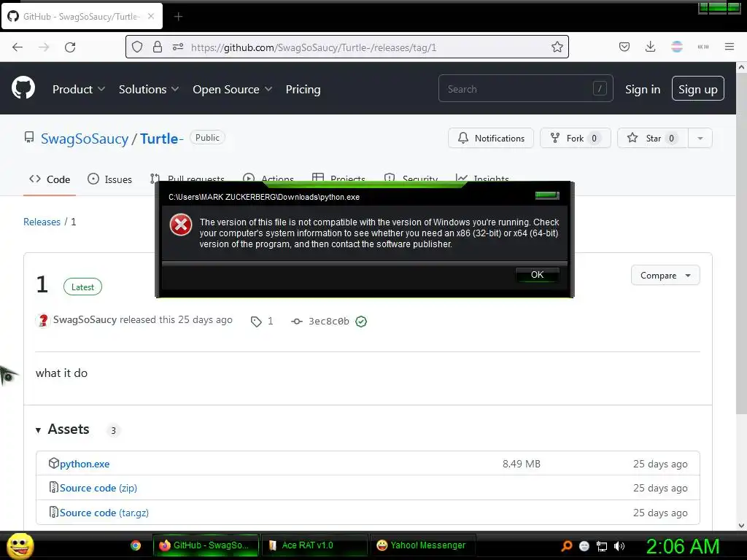Click the round face tray icon
The height and width of the screenshot is (560, 747).
click(584, 546)
